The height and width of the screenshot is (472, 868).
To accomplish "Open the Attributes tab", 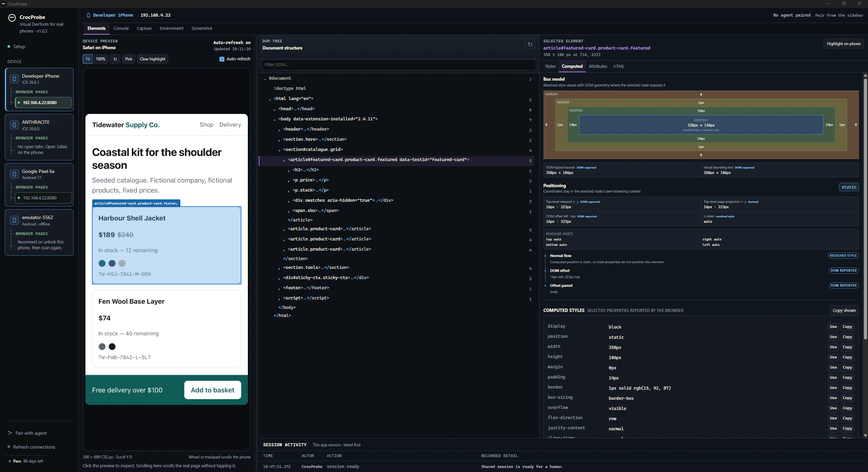I will [x=598, y=66].
